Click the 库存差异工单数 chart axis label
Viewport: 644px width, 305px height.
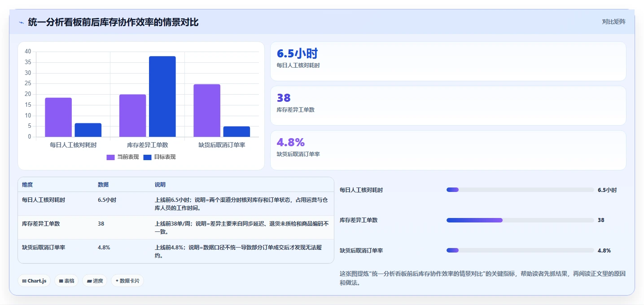pos(148,145)
